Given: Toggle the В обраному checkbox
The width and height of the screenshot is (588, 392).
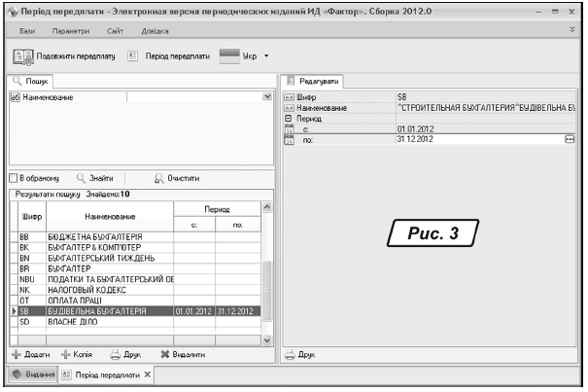Looking at the screenshot, I should (x=14, y=179).
